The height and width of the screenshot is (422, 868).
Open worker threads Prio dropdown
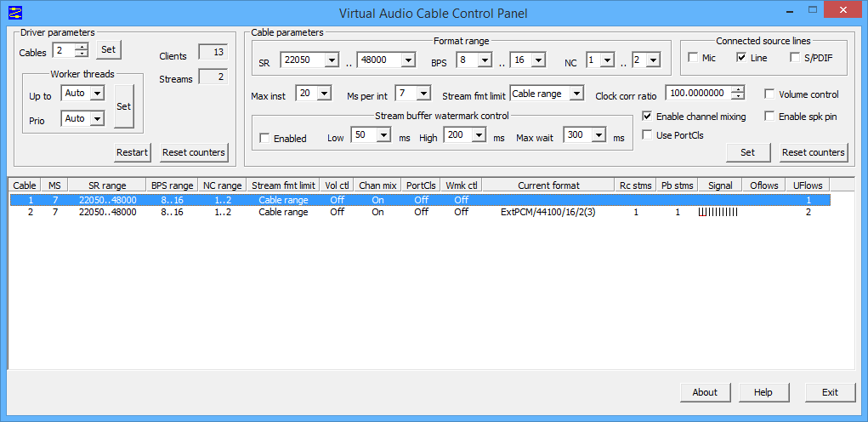(98, 118)
